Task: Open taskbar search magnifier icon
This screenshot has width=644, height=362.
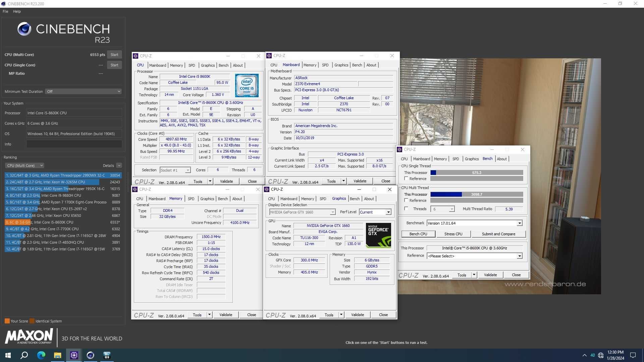Action: [x=24, y=355]
